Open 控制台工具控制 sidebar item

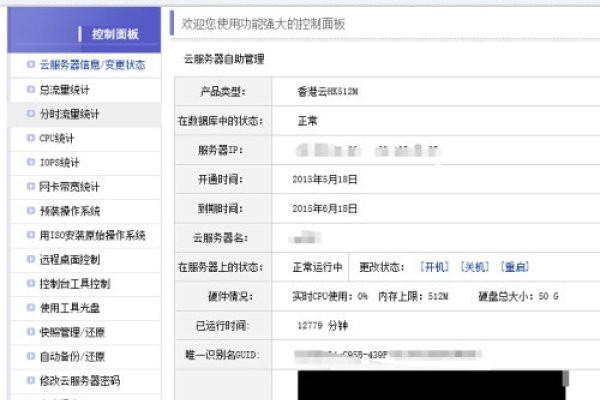[x=75, y=283]
